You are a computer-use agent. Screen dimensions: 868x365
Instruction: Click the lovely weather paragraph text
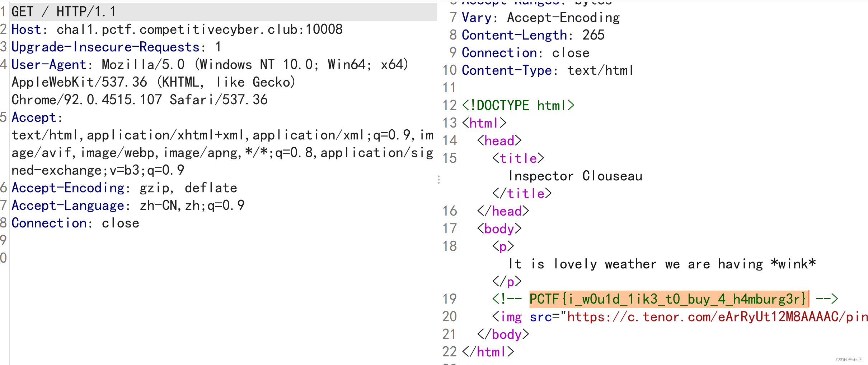[x=662, y=264]
